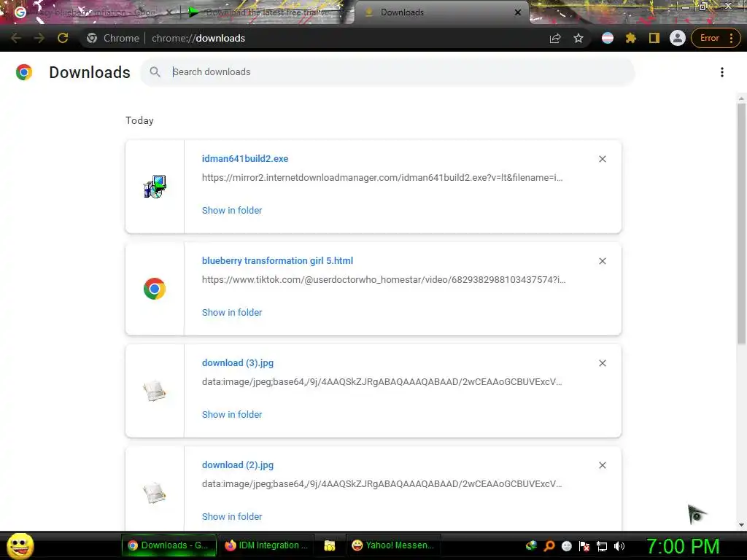Image resolution: width=747 pixels, height=560 pixels.
Task: Remove idman641build2.exe from the list
Action: pos(602,159)
